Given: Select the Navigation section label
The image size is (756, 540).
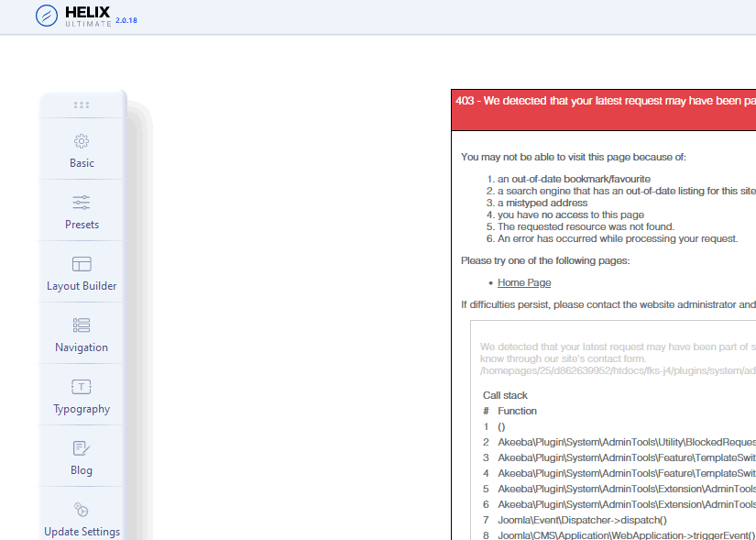Looking at the screenshot, I should 82,347.
